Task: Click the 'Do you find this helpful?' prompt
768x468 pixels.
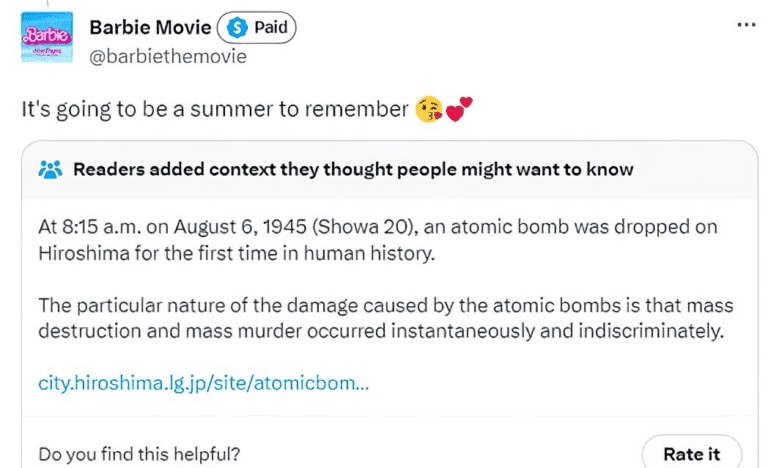Action: 139,454
